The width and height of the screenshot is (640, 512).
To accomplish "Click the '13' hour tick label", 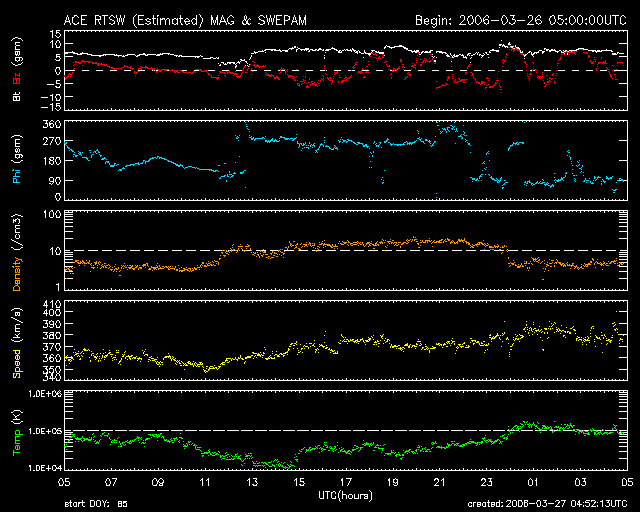I will tap(252, 482).
